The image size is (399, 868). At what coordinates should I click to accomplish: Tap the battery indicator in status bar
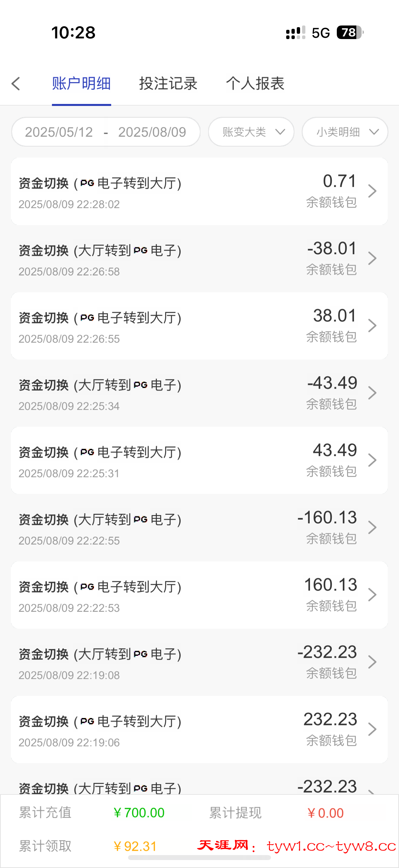(x=350, y=33)
